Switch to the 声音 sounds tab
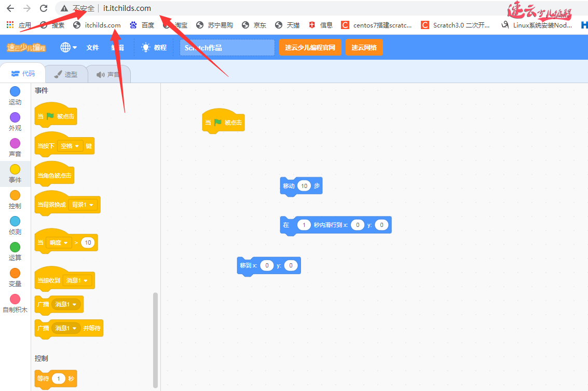This screenshot has width=588, height=391. tap(108, 74)
